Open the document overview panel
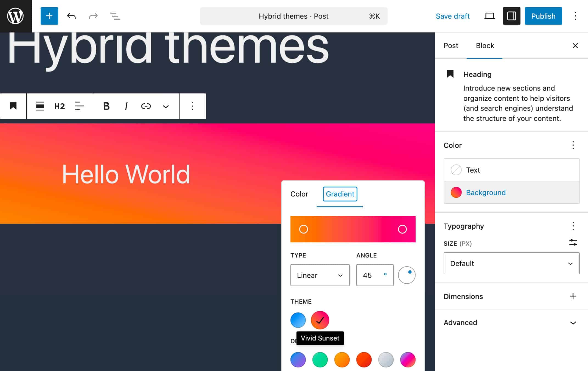The height and width of the screenshot is (371, 588). click(115, 16)
